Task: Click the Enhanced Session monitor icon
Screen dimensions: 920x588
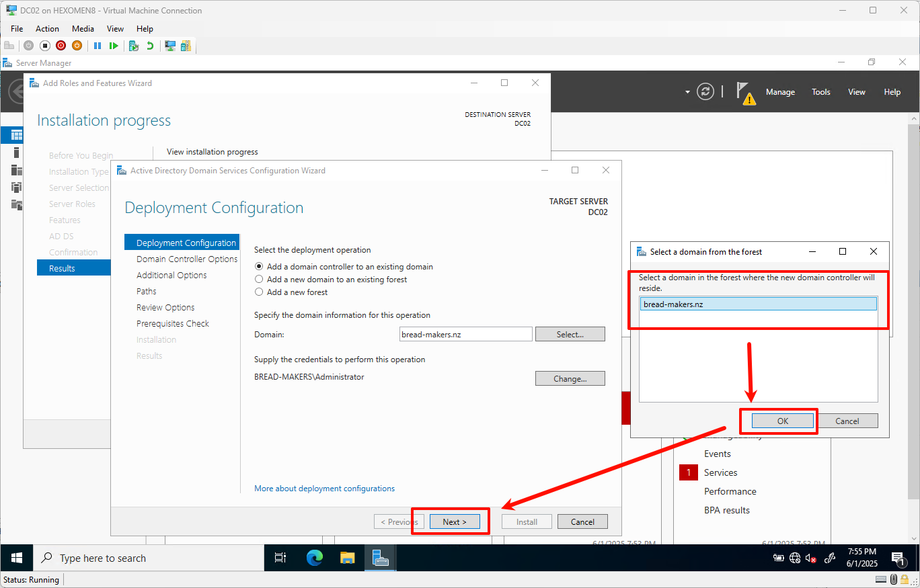Action: click(x=170, y=46)
